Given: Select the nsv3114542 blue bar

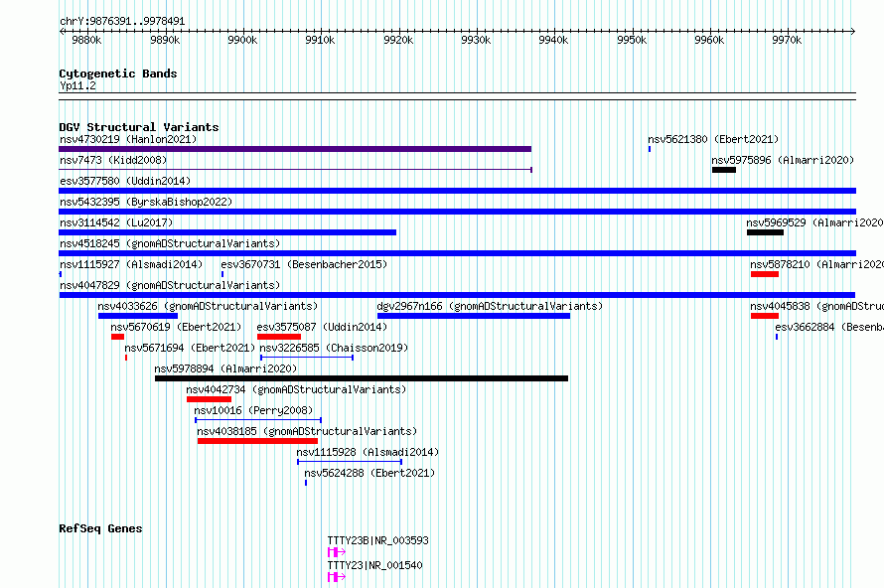Looking at the screenshot, I should pyautogui.click(x=227, y=232).
